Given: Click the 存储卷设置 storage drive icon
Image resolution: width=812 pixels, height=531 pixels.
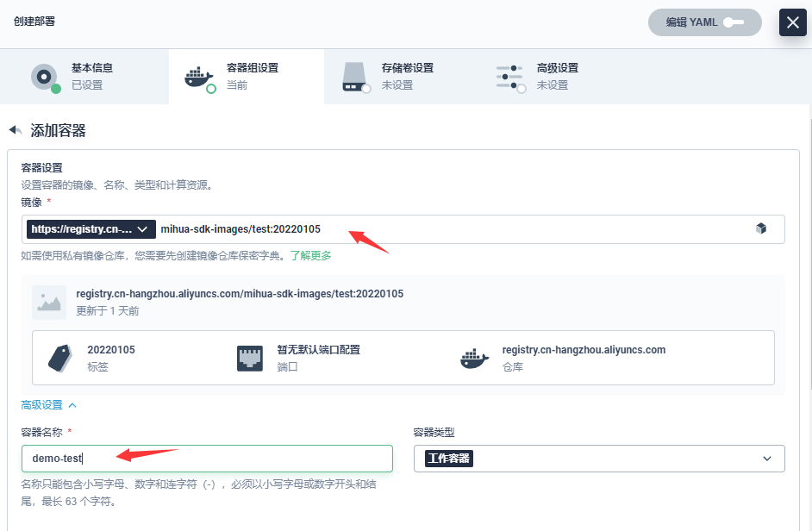Looking at the screenshot, I should tap(354, 76).
